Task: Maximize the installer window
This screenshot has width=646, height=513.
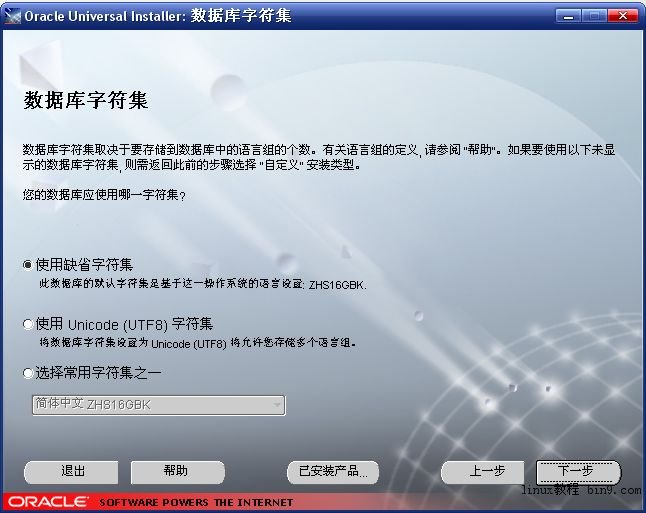Action: (x=594, y=16)
